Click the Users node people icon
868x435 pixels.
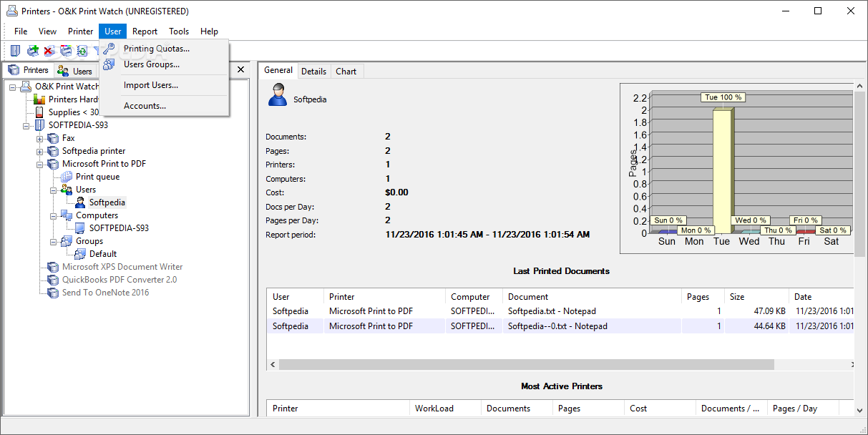pos(67,190)
